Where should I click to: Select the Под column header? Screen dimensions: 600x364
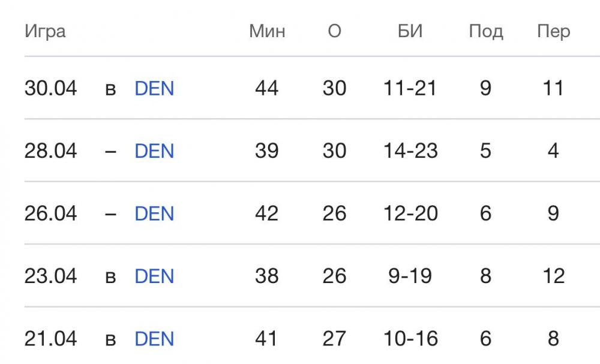[486, 31]
